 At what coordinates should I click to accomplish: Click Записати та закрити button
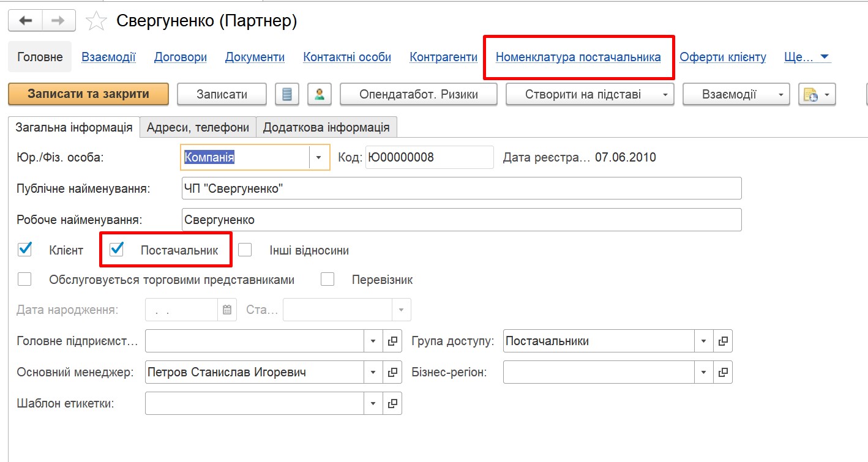click(x=88, y=94)
